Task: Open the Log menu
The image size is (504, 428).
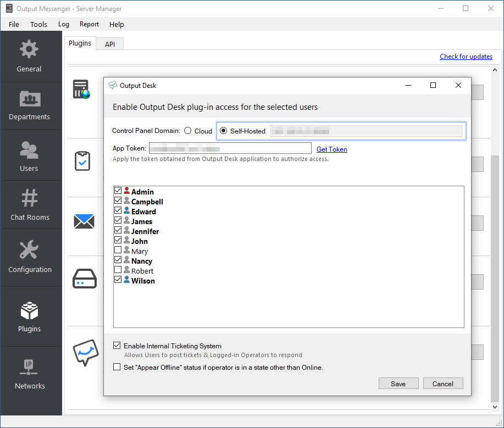Action: point(64,24)
